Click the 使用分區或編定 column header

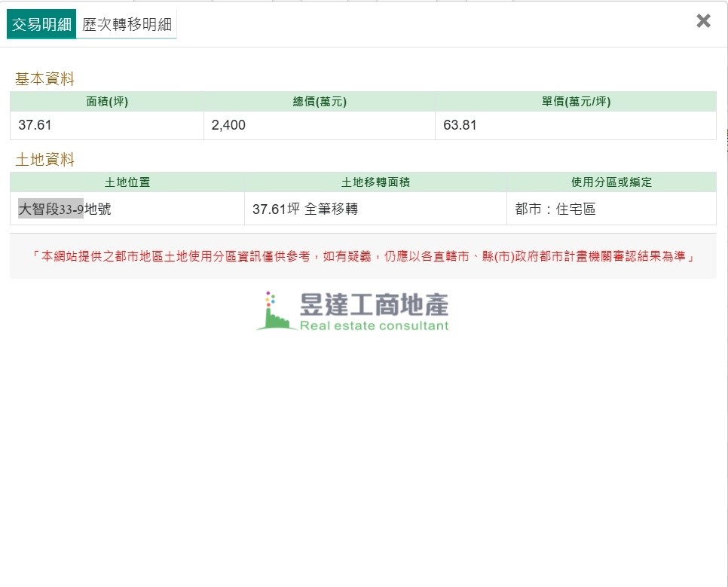[x=611, y=182]
